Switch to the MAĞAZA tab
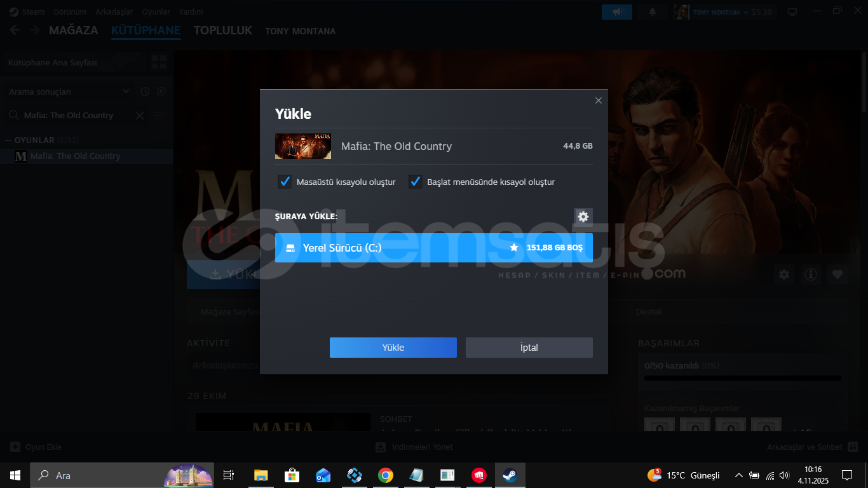868x488 pixels. coord(74,30)
